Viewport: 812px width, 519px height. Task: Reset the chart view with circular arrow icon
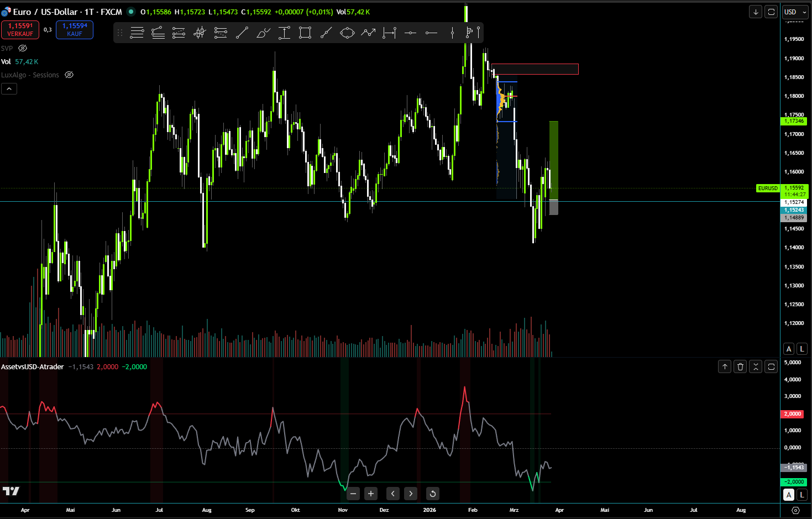[432, 494]
